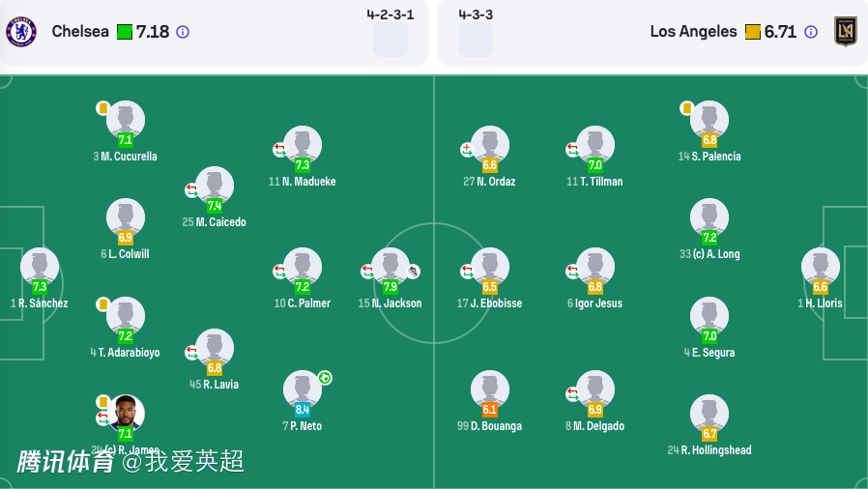This screenshot has width=868, height=489.
Task: Open R. James player photo
Action: 126,413
